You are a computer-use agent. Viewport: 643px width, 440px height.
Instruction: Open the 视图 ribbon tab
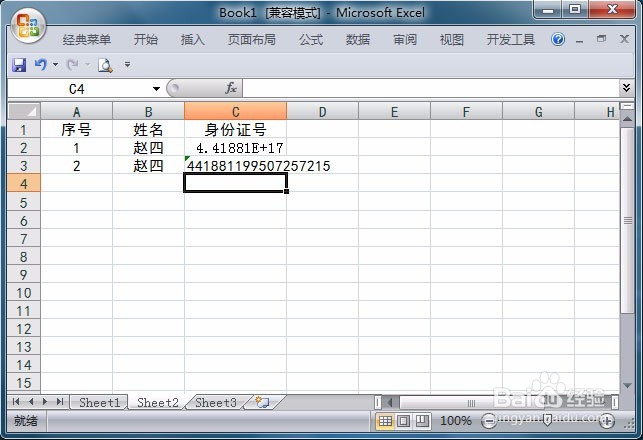[x=451, y=40]
